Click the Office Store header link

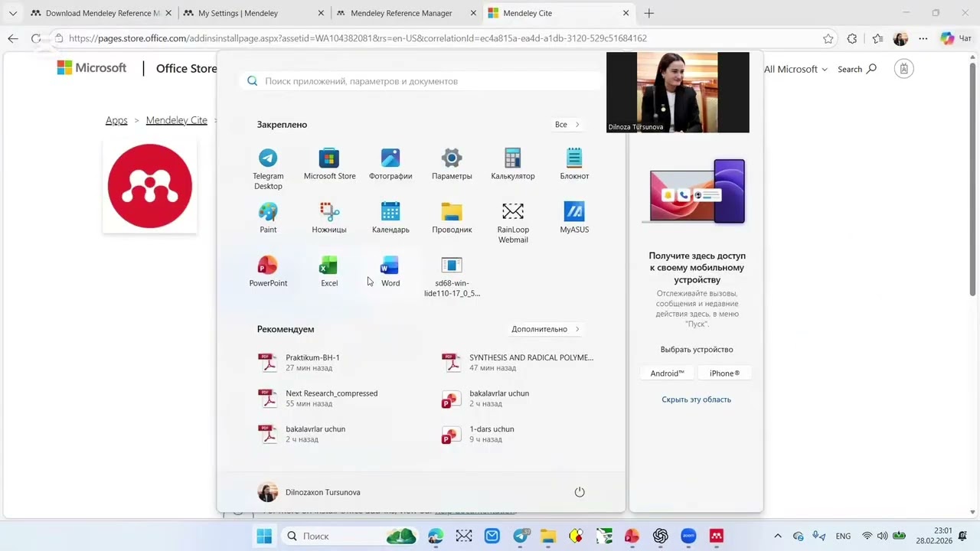[x=186, y=69]
